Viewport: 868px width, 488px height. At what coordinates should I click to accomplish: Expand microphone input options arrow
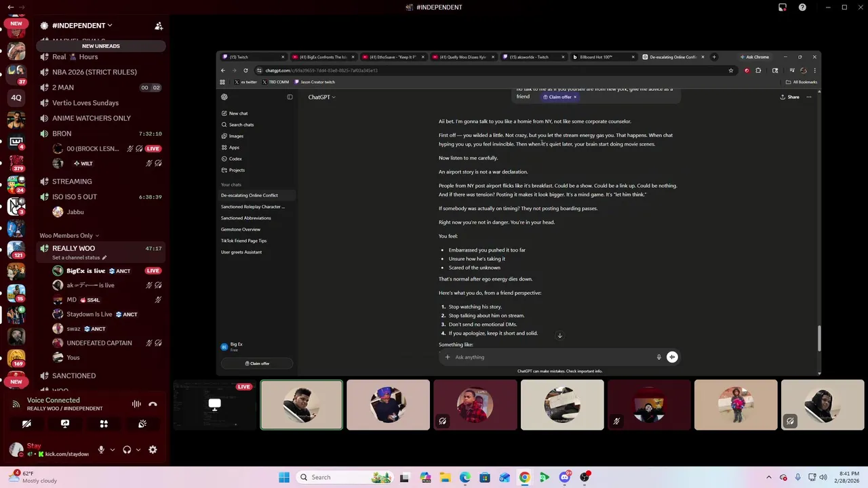pos(113,449)
